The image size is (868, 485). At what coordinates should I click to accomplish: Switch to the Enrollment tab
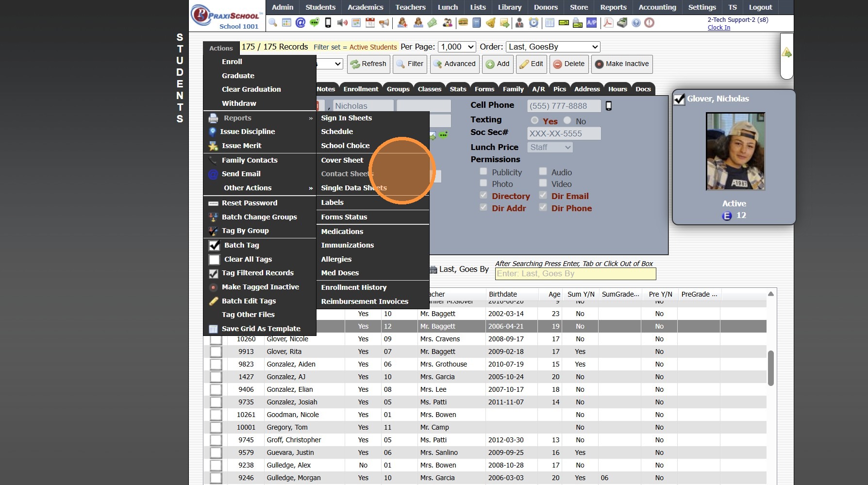click(x=361, y=89)
